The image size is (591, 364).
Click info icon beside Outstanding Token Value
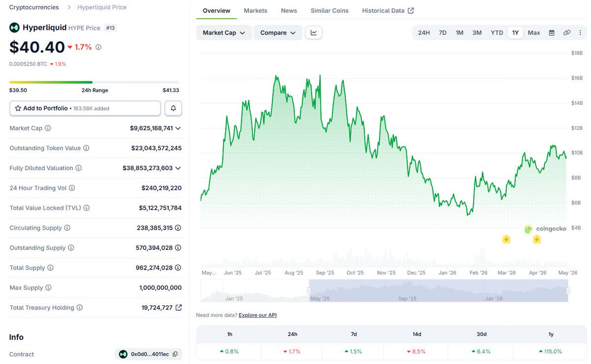(x=86, y=148)
